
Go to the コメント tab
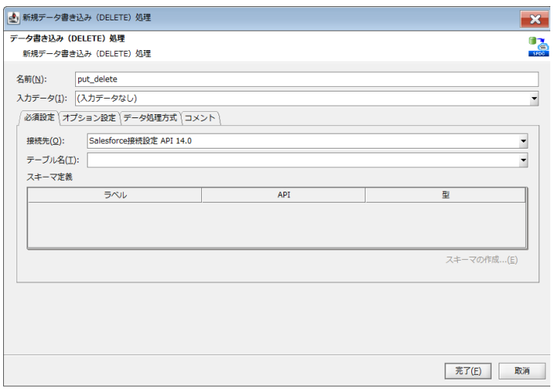(x=200, y=118)
